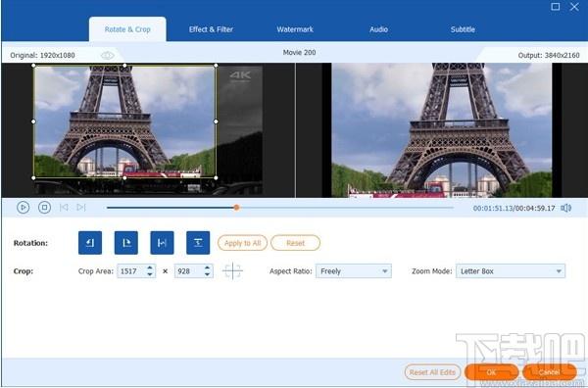Click Reset All Edits button

pyautogui.click(x=432, y=372)
